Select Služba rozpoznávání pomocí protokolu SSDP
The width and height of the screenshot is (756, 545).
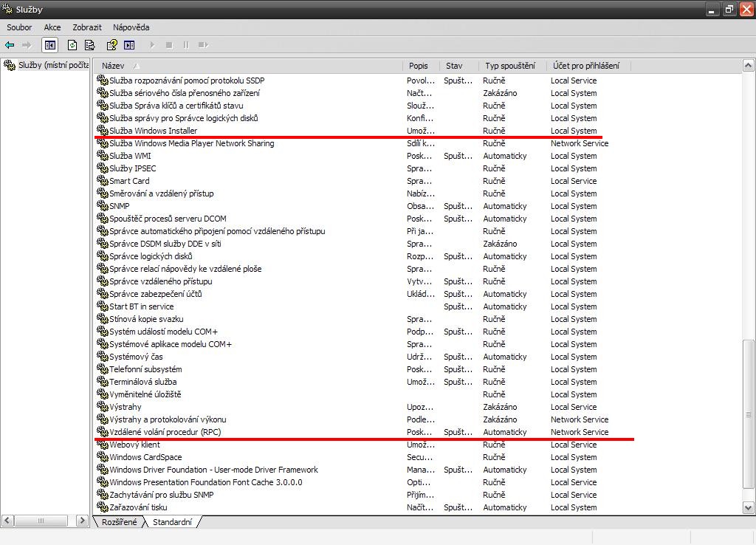tap(187, 80)
